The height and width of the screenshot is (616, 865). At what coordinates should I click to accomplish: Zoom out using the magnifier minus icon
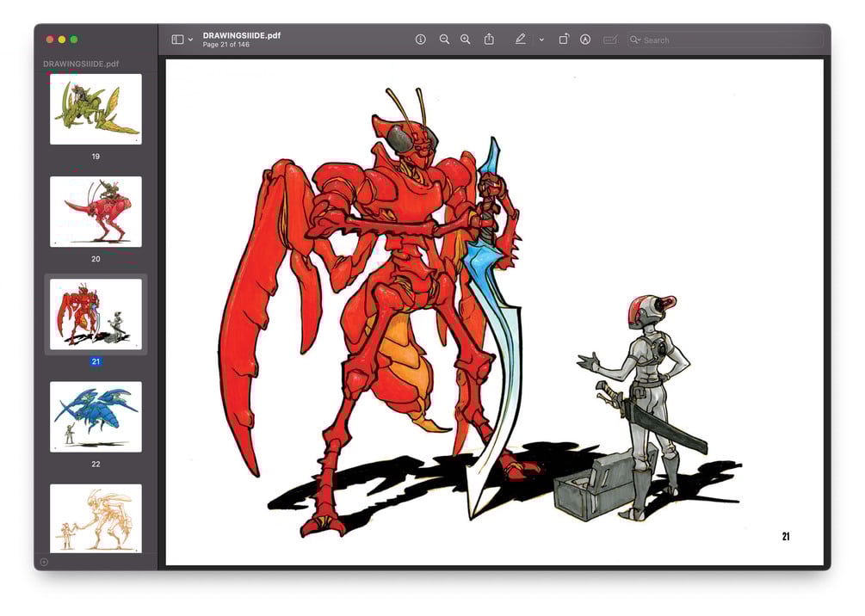point(444,40)
